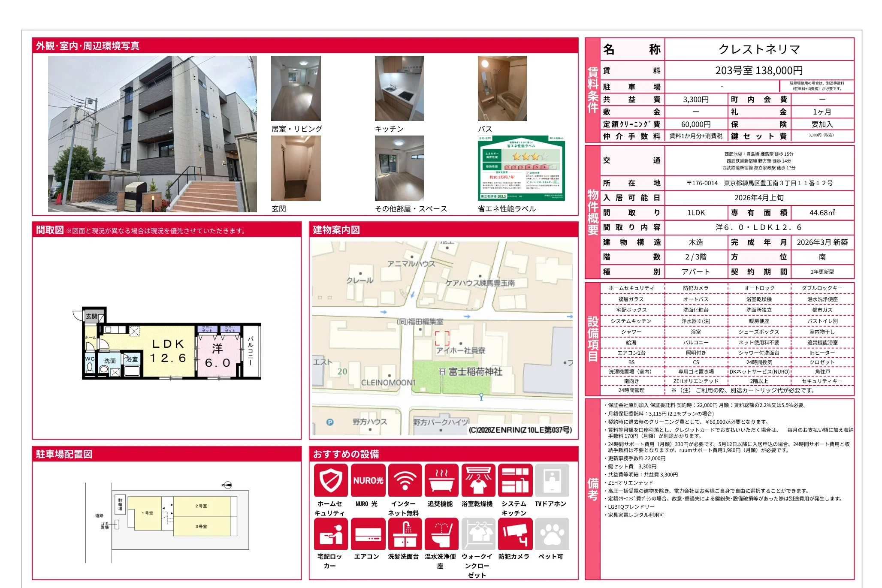
Task: Open the kitchen (キッチン) photo thumbnail
Action: click(399, 88)
